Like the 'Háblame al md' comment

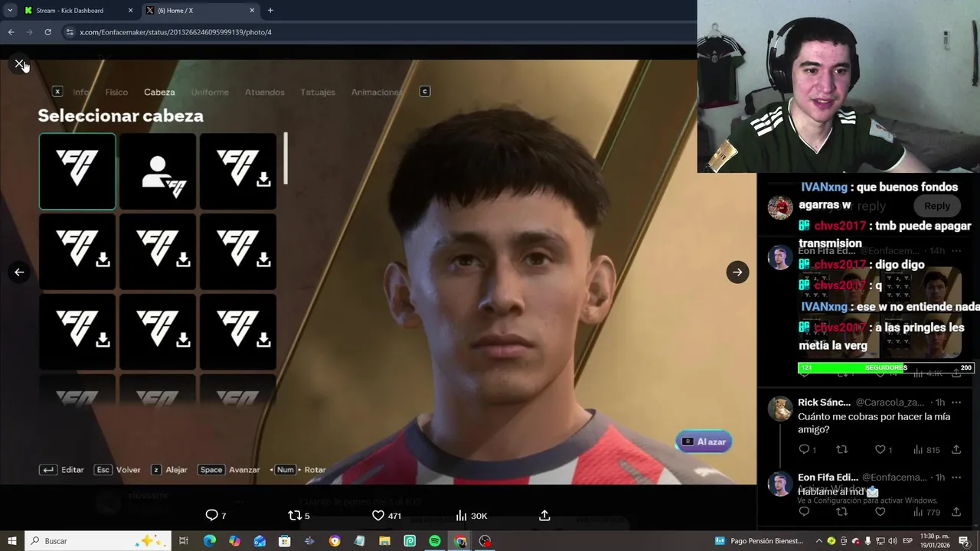(x=880, y=512)
